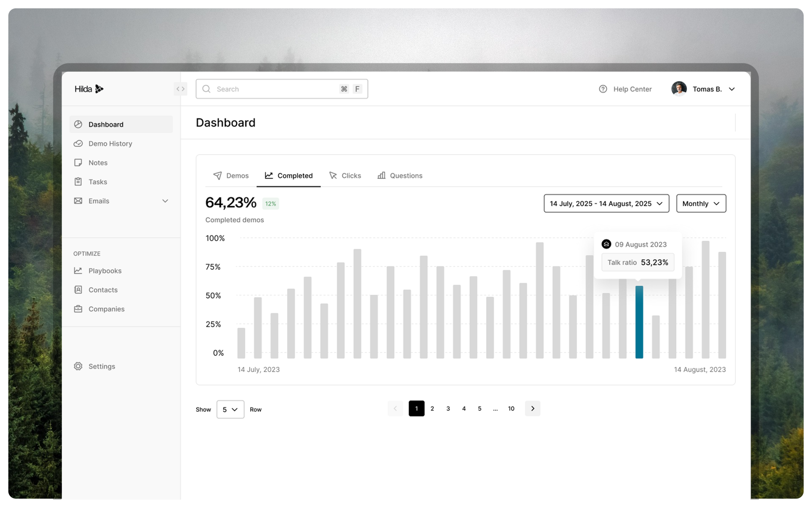Open Playbooks in the Optimize section

click(105, 271)
